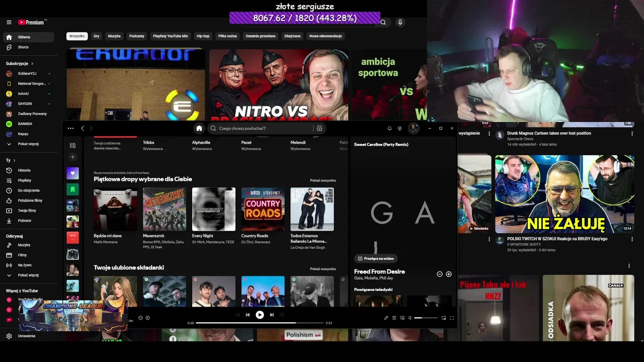Toggle Spotify fullscreen mode
This screenshot has width=644, height=362.
coord(451,318)
